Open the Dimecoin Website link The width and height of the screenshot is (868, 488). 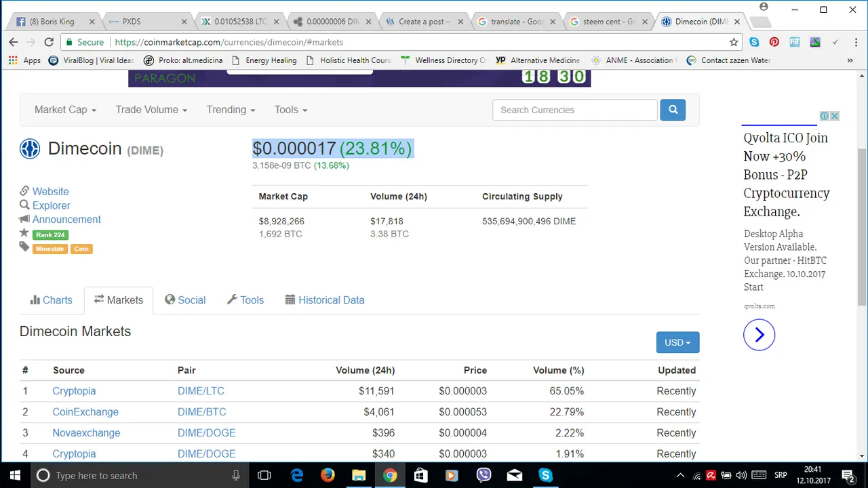point(50,192)
